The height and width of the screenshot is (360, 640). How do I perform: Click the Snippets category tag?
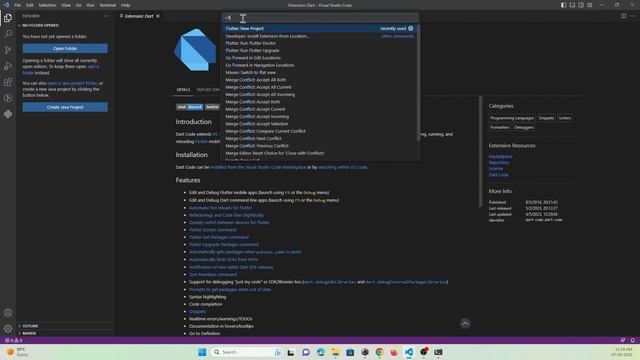point(546,118)
